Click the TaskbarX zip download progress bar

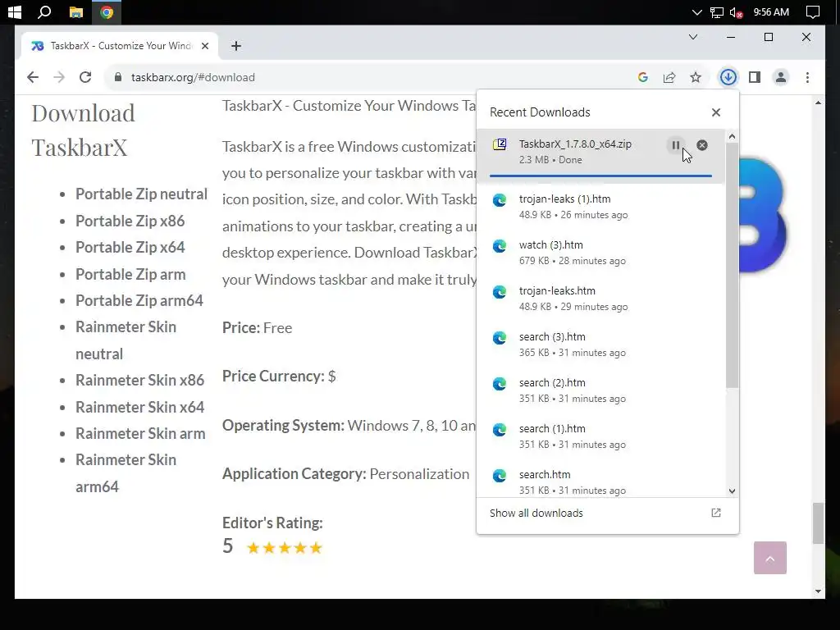point(600,176)
